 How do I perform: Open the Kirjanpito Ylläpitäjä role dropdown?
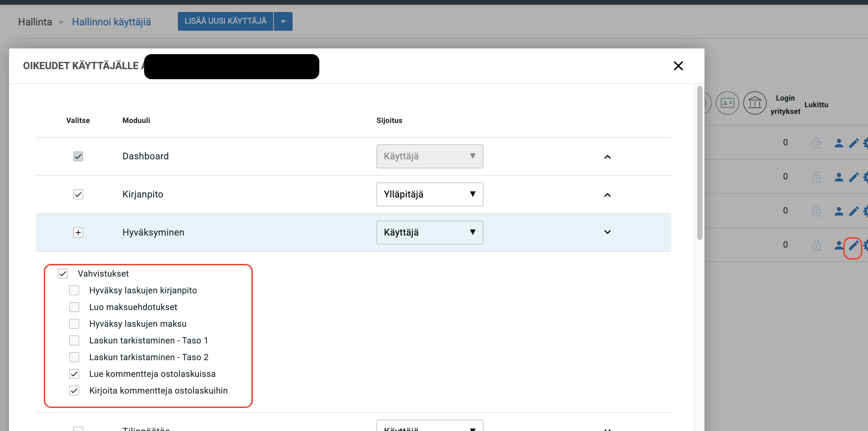click(429, 194)
